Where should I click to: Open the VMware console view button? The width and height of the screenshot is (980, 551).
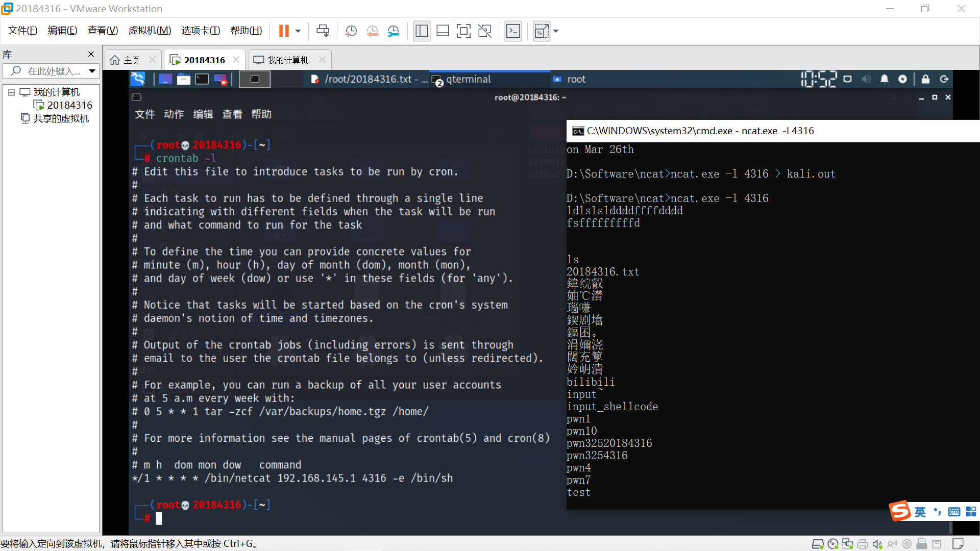click(x=513, y=31)
